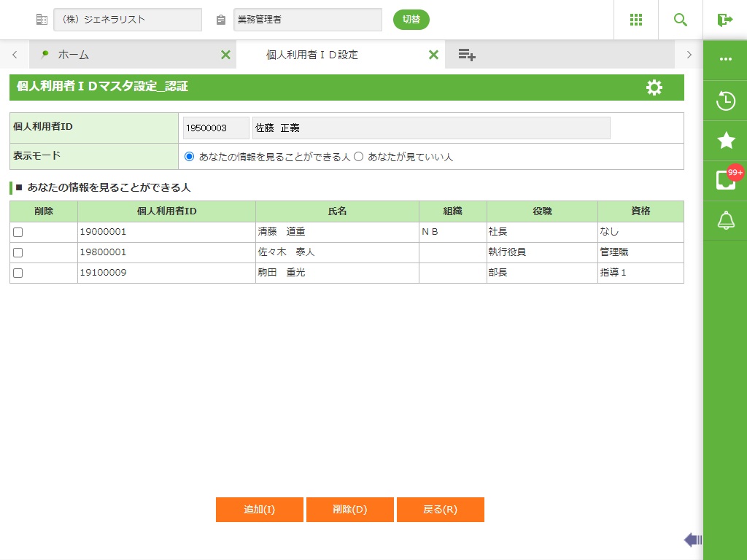The image size is (747, 560).
Task: Check delete box for 清藤 道重 row
Action: click(x=18, y=232)
